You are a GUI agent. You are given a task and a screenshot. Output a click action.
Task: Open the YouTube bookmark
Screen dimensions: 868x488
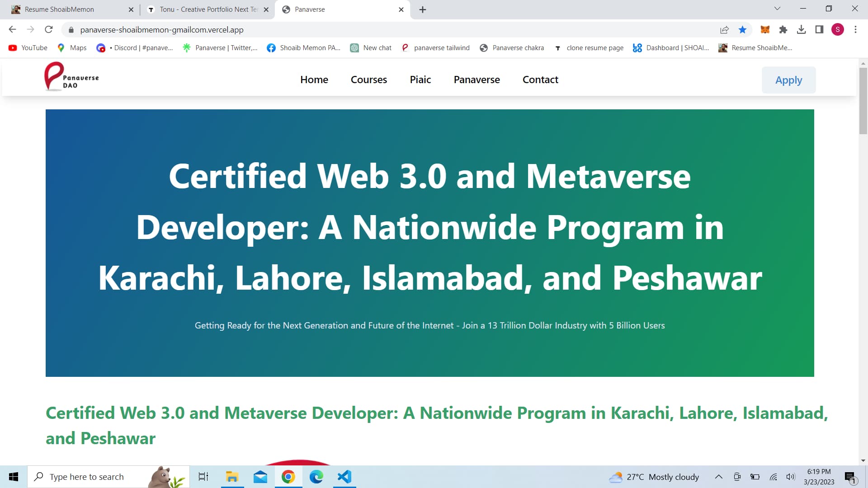pyautogui.click(x=28, y=48)
